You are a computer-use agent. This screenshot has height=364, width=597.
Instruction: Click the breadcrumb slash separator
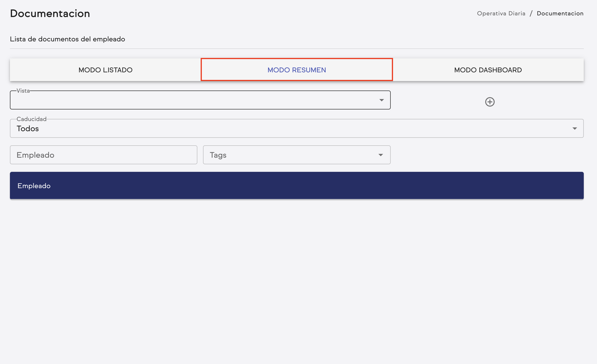[x=531, y=13]
